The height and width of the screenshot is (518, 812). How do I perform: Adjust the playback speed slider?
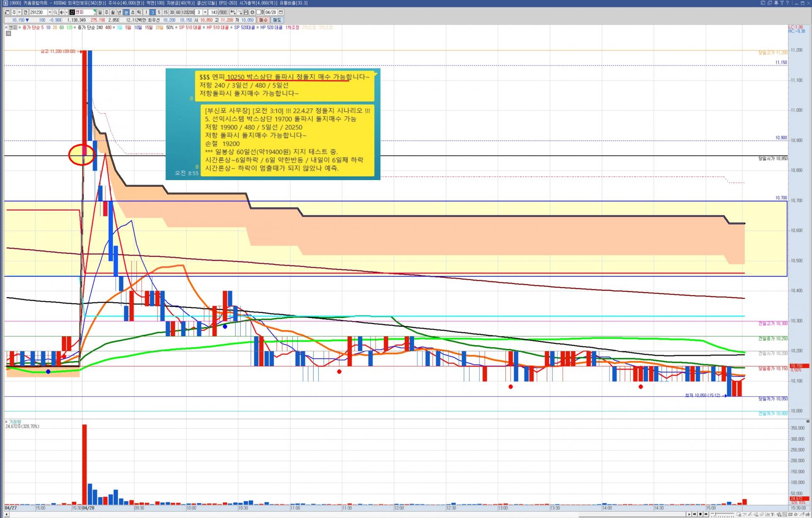715,514
